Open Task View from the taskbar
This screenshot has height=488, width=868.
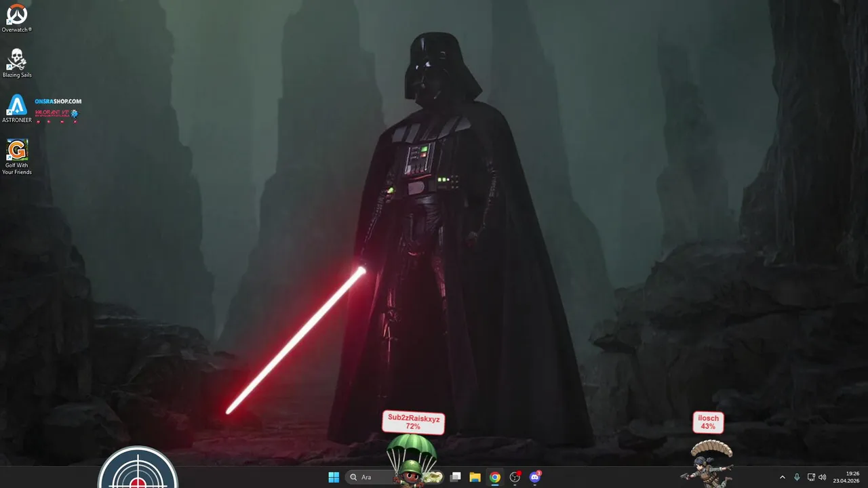click(x=456, y=477)
